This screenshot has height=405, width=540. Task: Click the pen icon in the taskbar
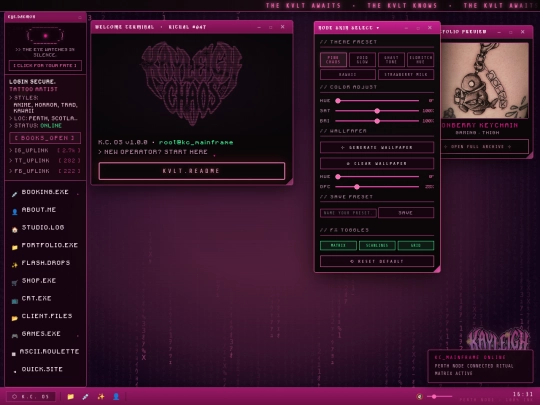[85, 396]
